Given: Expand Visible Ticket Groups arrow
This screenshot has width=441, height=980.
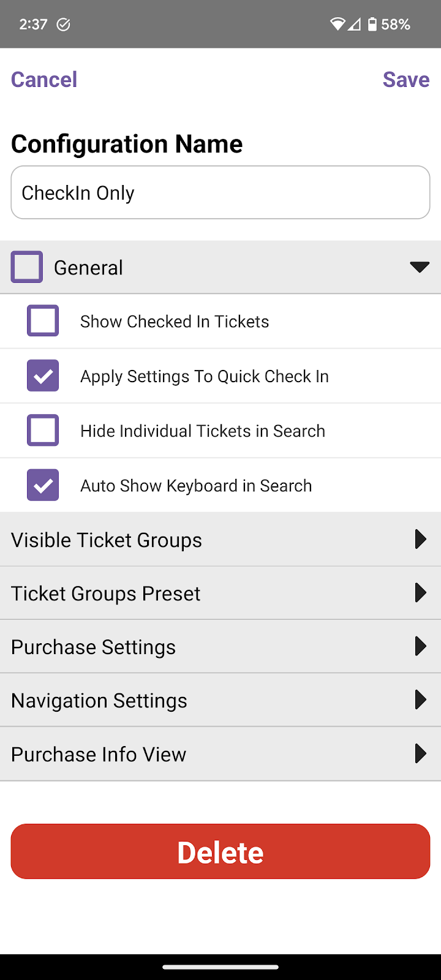Looking at the screenshot, I should [x=420, y=539].
